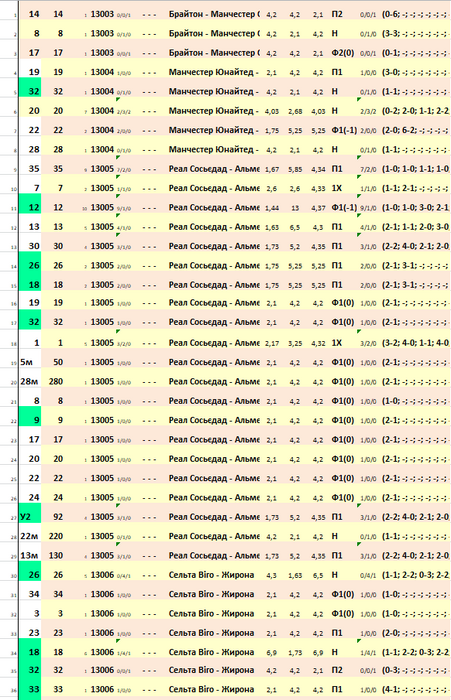Click the odds cell showing 4,37

318,208
